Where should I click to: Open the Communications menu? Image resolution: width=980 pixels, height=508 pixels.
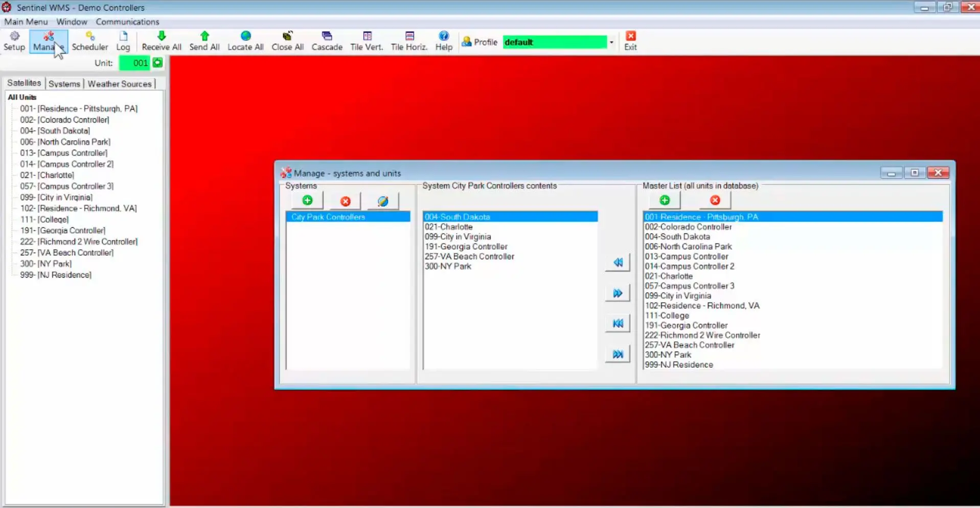pyautogui.click(x=127, y=22)
